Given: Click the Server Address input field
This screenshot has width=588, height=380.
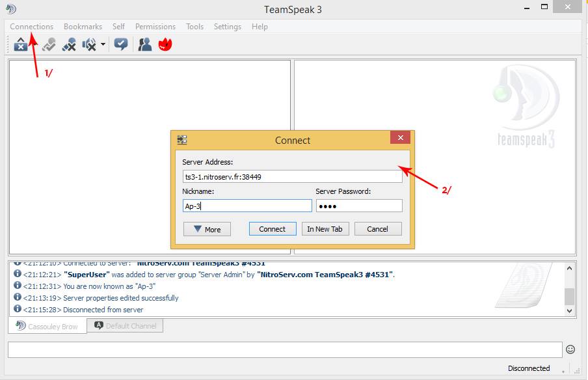Looking at the screenshot, I should click(292, 176).
